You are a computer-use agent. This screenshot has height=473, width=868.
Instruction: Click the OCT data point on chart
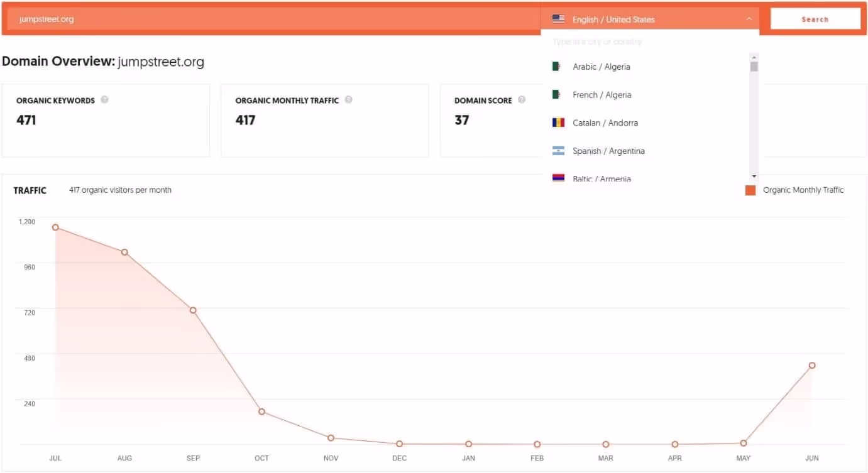(261, 411)
